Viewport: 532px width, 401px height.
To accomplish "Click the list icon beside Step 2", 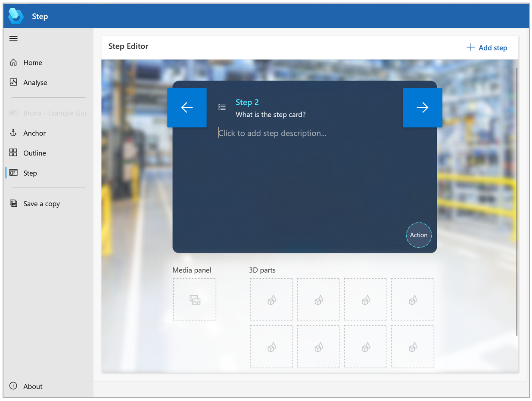I will [222, 107].
